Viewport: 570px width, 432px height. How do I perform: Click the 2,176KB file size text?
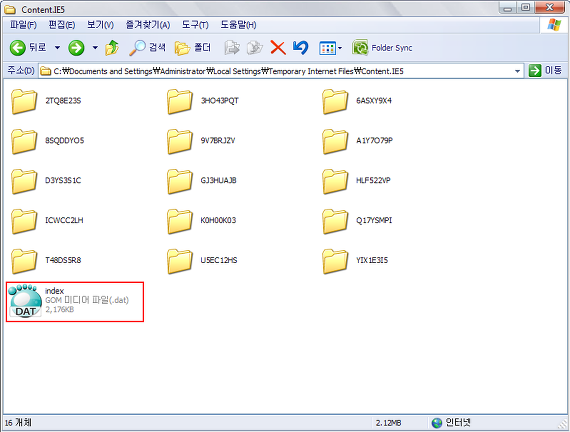coord(60,309)
